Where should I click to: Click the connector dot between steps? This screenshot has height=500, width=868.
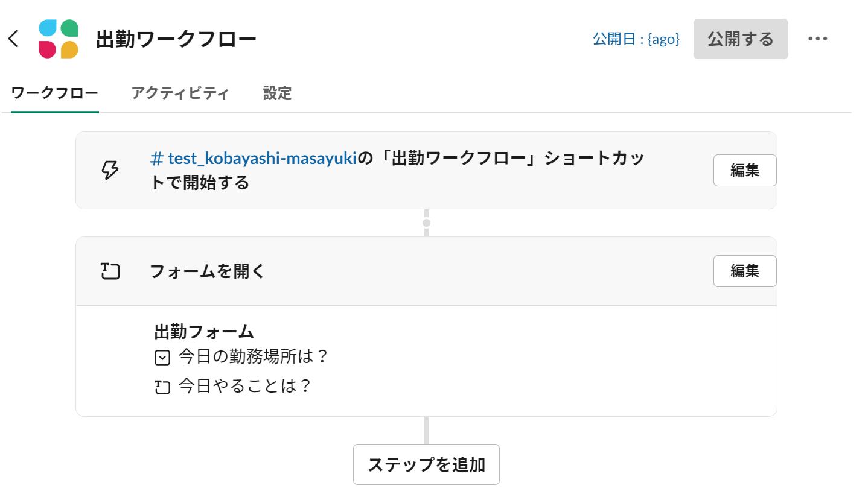[426, 223]
